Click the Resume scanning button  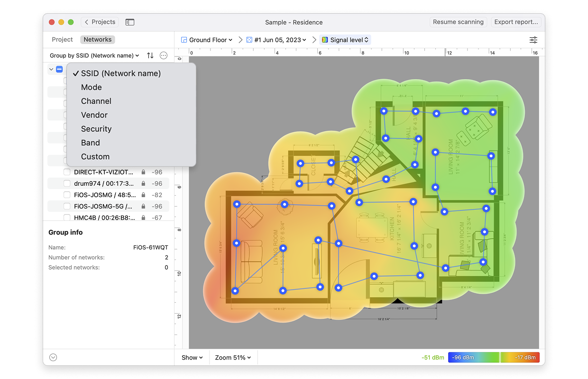pyautogui.click(x=458, y=22)
